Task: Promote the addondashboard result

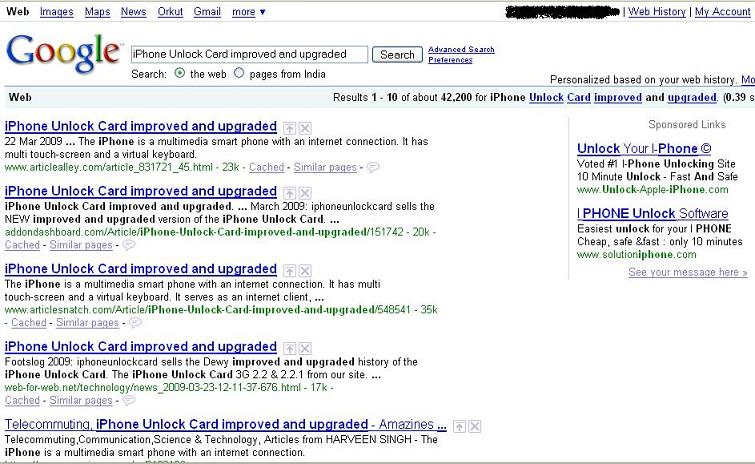Action: tap(289, 193)
